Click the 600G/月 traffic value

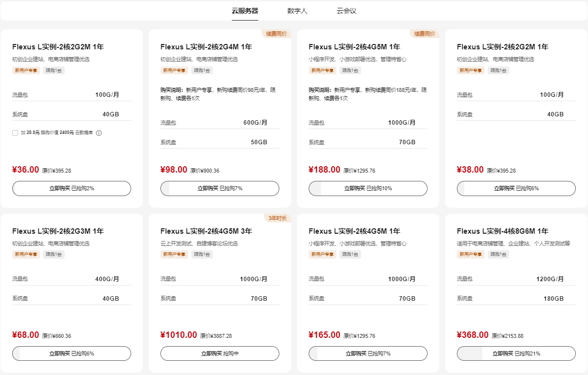[255, 123]
